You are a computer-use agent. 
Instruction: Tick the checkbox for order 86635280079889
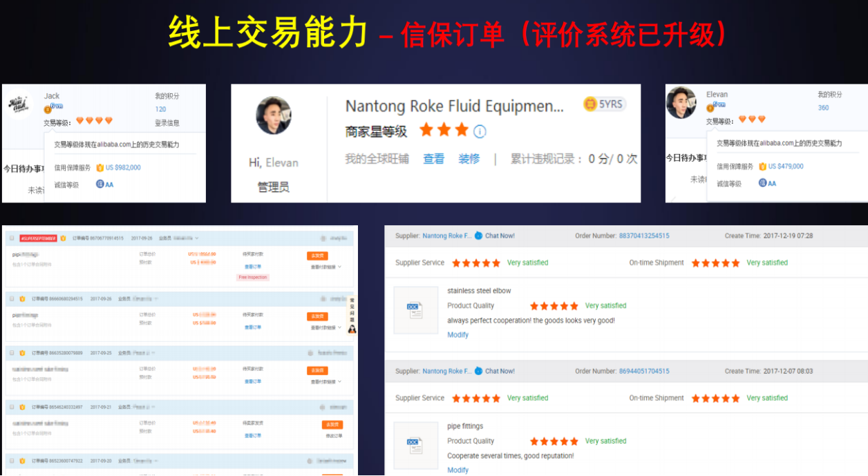tap(12, 352)
